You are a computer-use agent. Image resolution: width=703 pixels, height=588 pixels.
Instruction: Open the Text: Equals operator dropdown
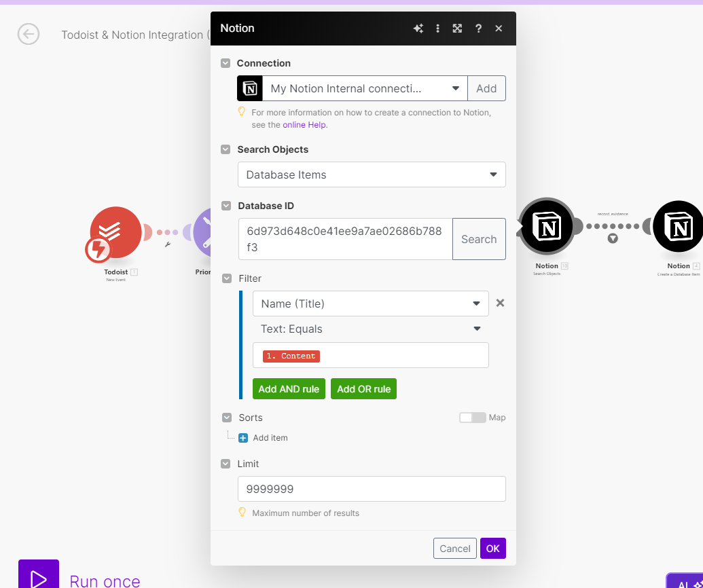371,329
